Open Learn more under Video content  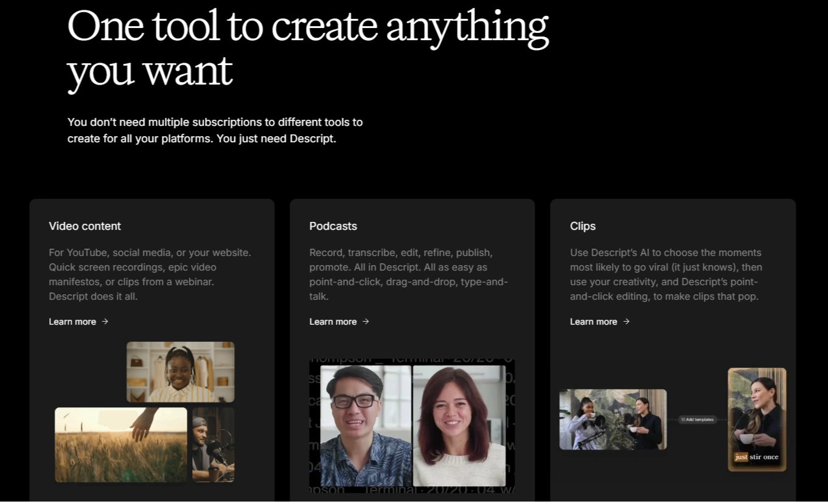[x=78, y=322]
